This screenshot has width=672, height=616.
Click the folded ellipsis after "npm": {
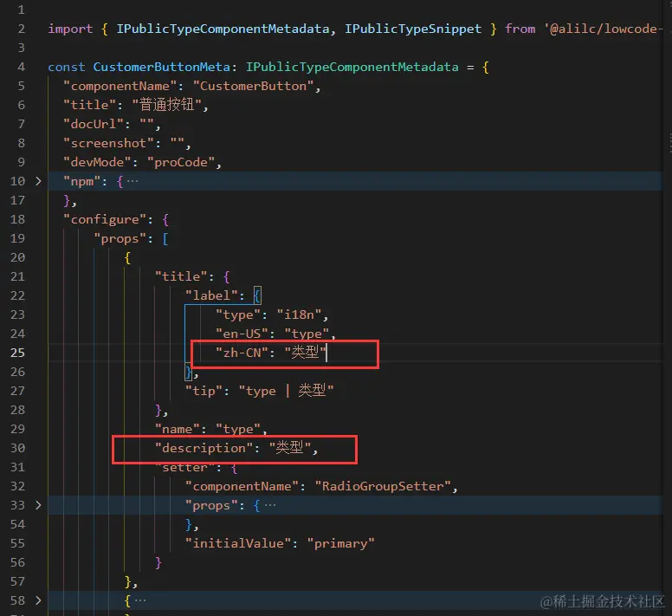132,181
